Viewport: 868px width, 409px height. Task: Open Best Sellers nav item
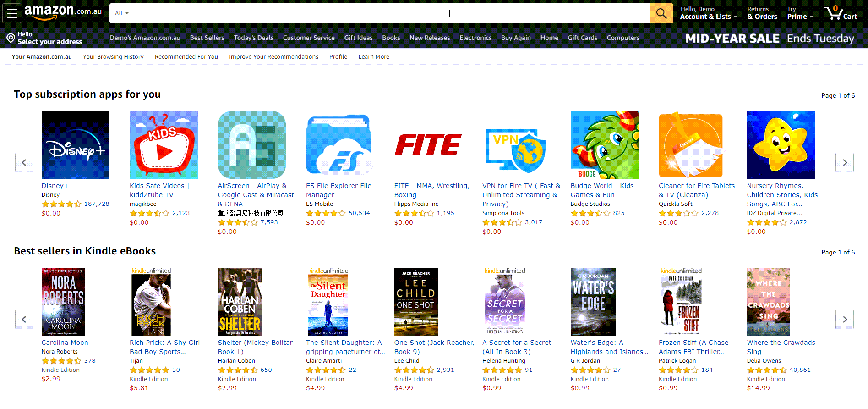[x=207, y=38]
